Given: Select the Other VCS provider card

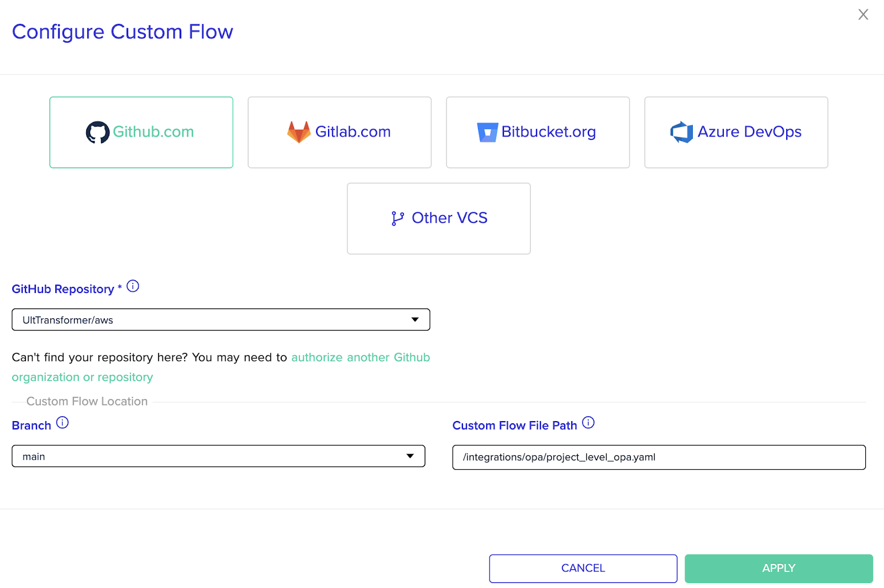Looking at the screenshot, I should [438, 218].
